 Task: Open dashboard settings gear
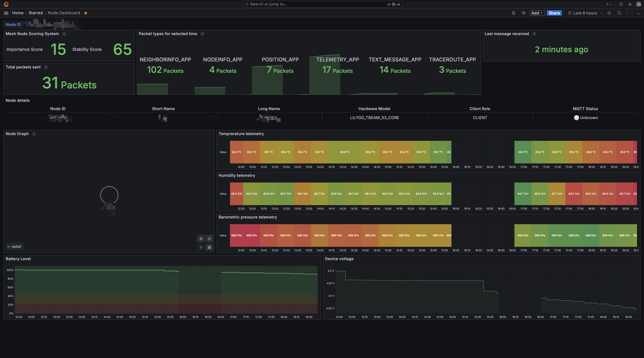524,13
